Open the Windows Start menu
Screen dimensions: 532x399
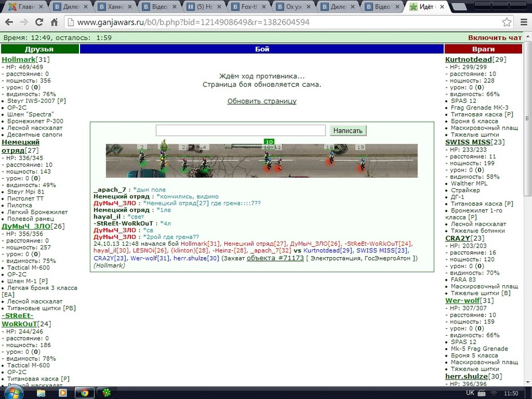coord(13,393)
